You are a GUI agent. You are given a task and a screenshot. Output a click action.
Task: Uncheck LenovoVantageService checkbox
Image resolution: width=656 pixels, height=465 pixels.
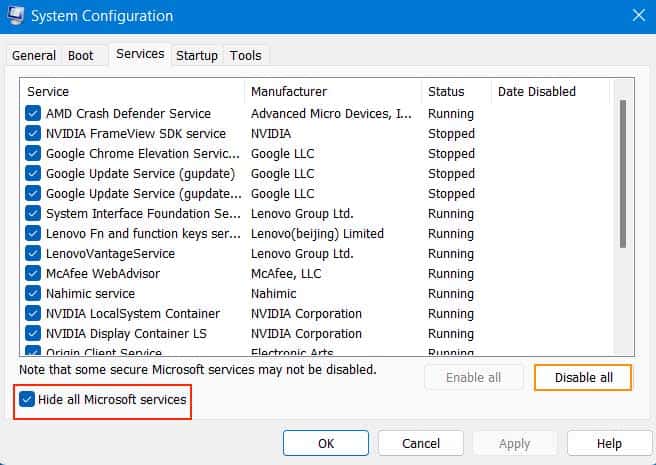click(x=33, y=254)
